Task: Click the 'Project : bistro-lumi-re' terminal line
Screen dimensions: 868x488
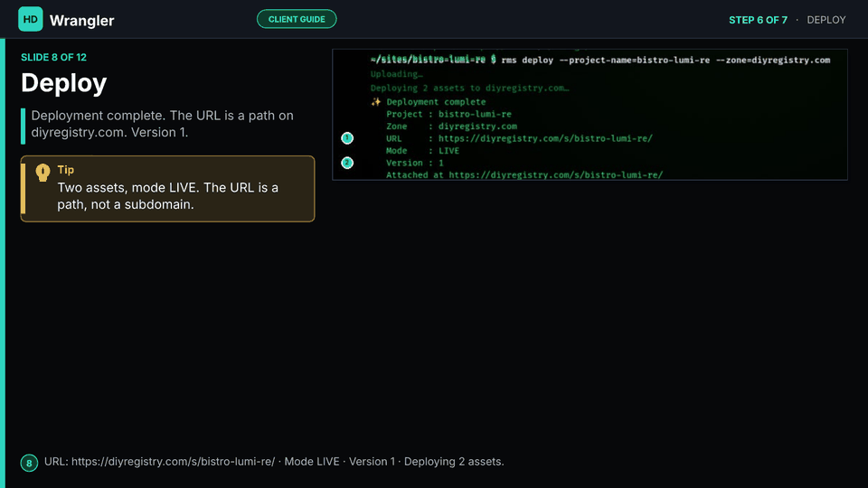Action: tap(449, 114)
